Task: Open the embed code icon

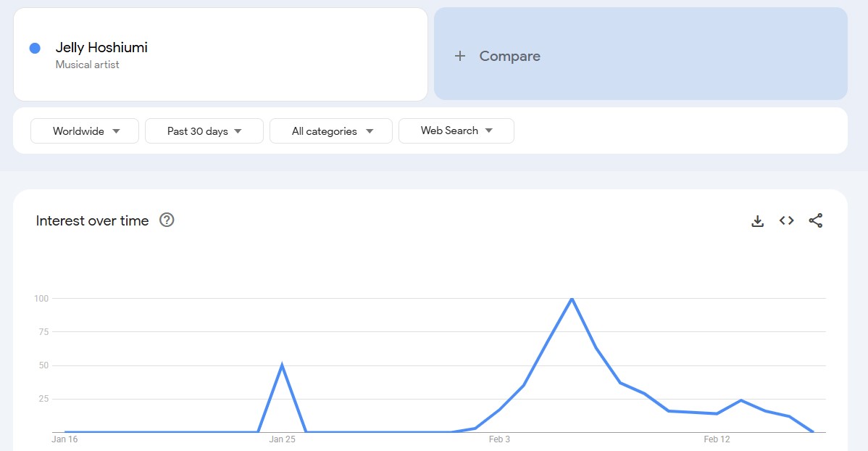Action: click(787, 220)
